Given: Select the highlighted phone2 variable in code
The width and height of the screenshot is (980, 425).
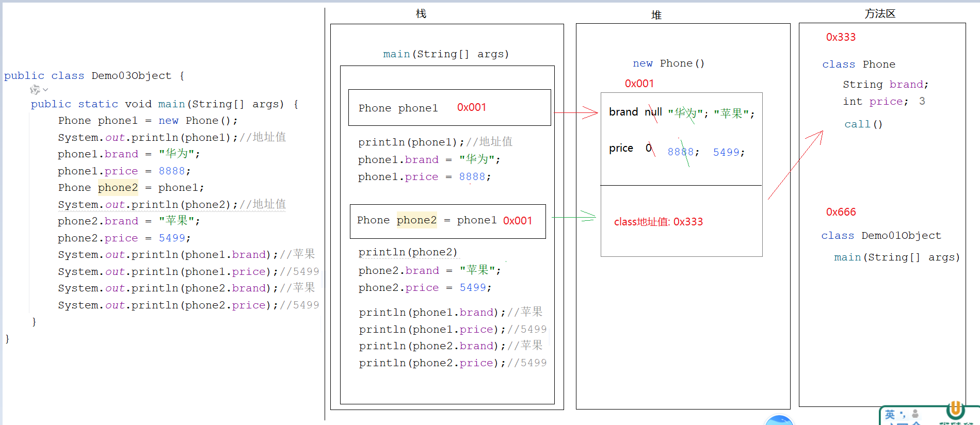Looking at the screenshot, I should pyautogui.click(x=118, y=188).
